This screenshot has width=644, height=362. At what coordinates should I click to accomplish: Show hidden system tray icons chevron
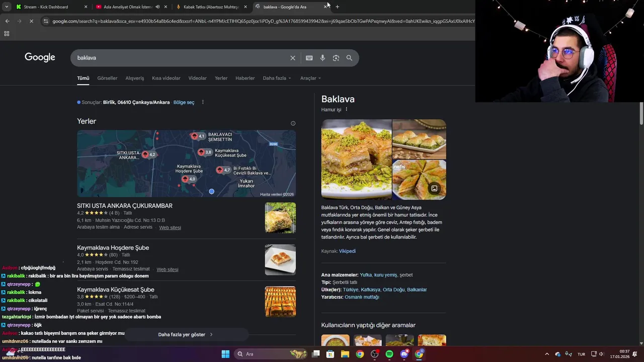click(x=547, y=354)
